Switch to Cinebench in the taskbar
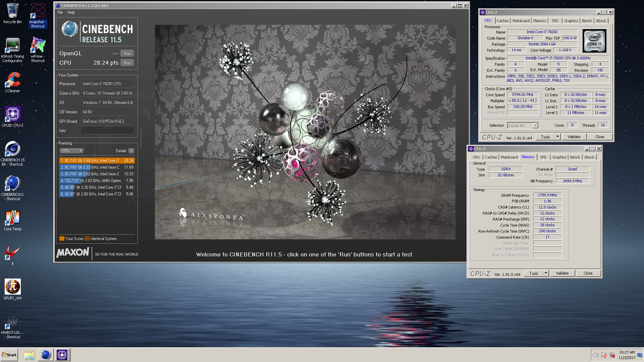This screenshot has height=362, width=644. pos(46,355)
